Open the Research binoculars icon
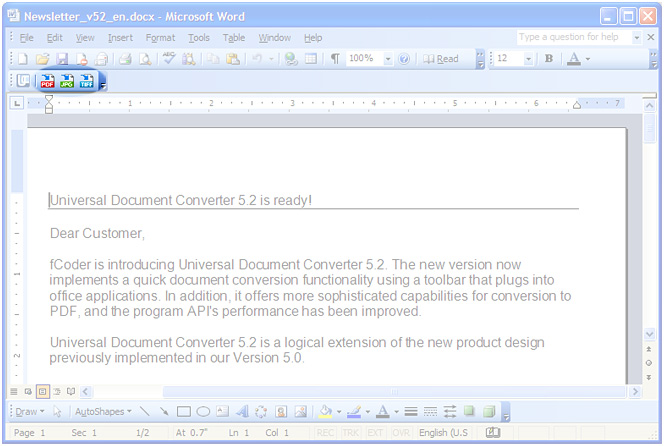Screen dimensions: 664x446 click(x=188, y=59)
